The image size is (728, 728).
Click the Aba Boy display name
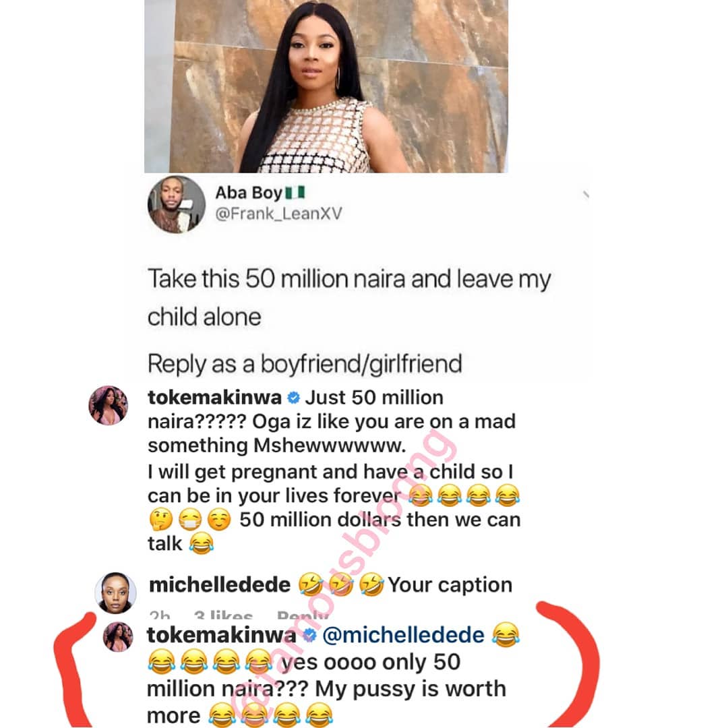[x=249, y=193]
